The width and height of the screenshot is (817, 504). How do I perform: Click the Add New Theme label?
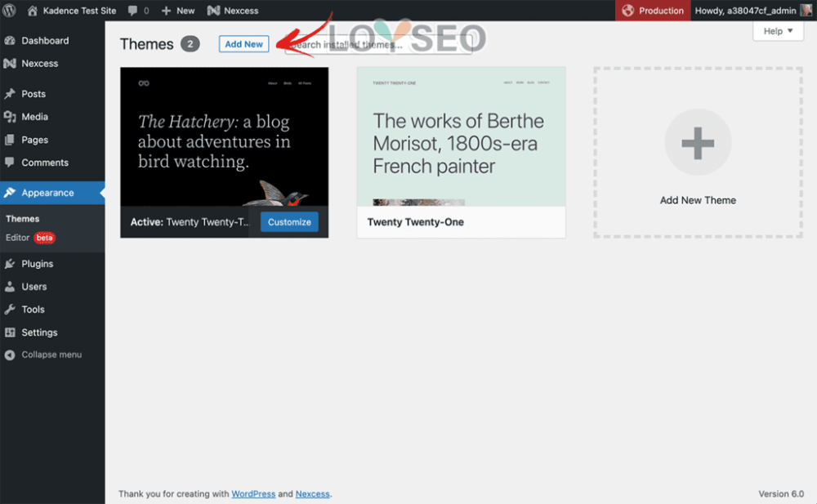pos(698,200)
